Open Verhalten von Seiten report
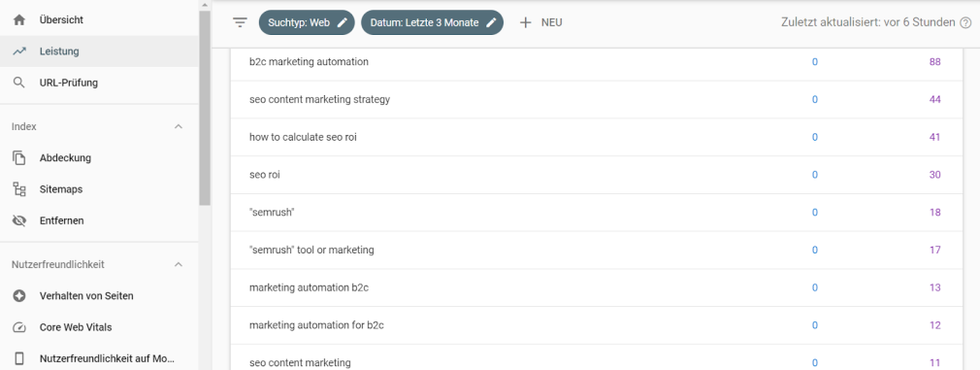 click(x=99, y=295)
